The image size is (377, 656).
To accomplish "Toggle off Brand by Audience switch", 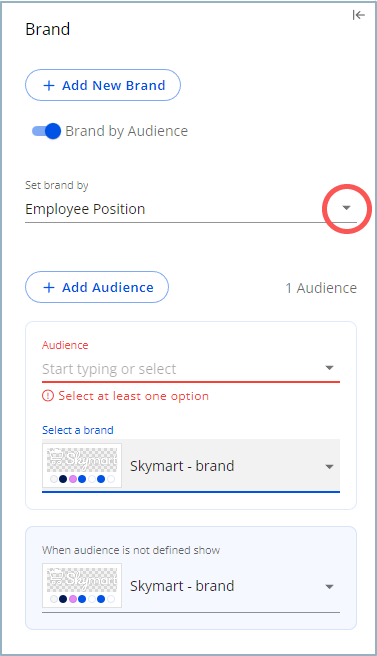I will 46,131.
